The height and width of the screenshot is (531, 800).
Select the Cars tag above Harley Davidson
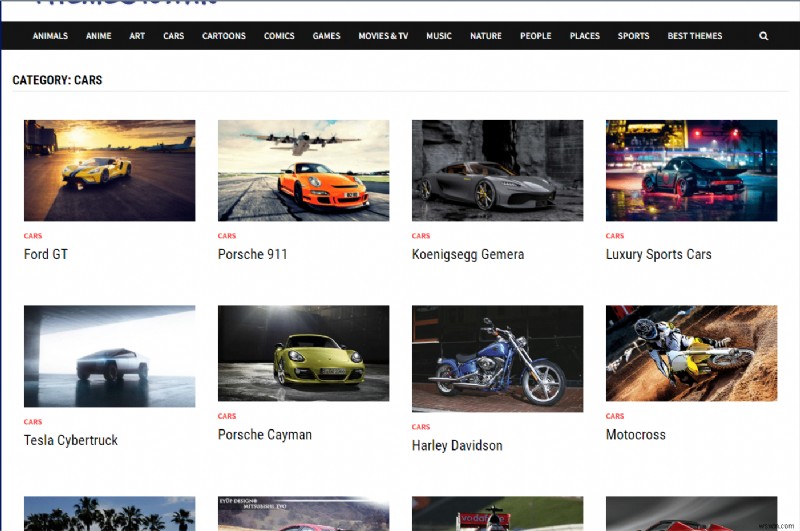tap(421, 427)
